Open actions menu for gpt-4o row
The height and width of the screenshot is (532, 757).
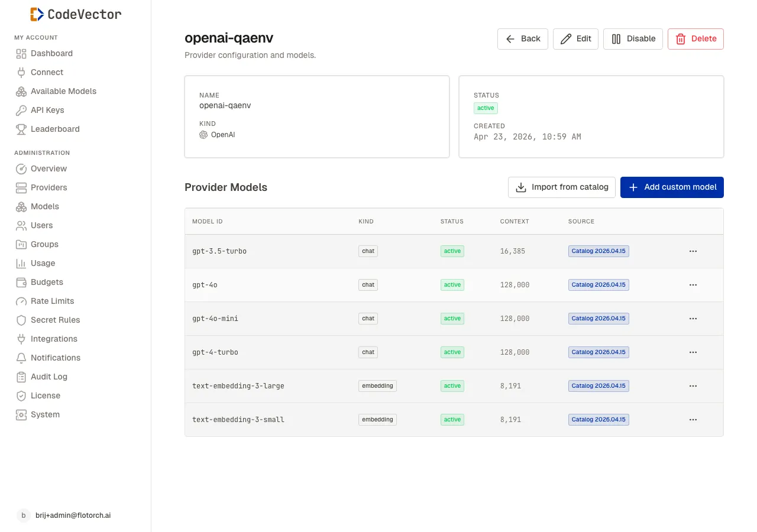pos(693,285)
